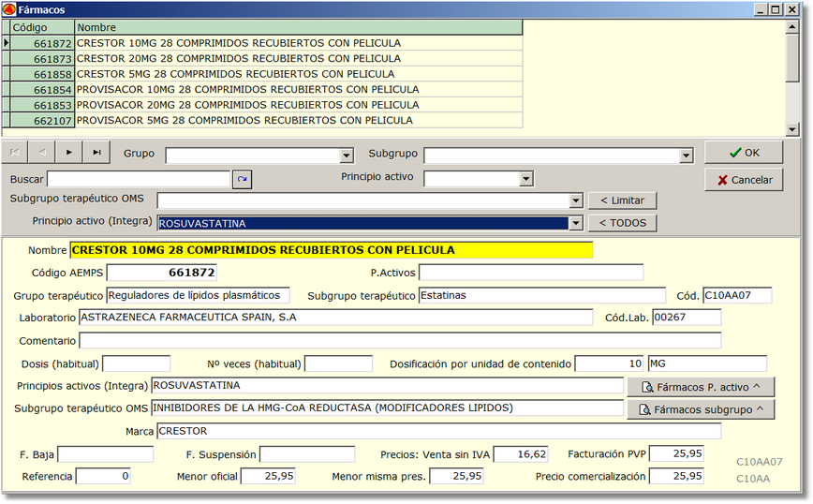
Task: Expand the Subgrupo terapéutico OMS dropdown
Action: tap(576, 200)
